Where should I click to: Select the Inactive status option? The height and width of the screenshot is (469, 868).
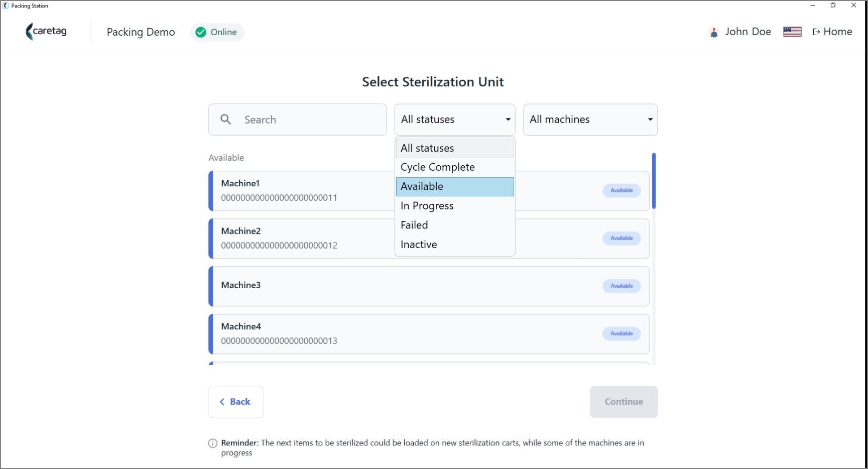(455, 245)
